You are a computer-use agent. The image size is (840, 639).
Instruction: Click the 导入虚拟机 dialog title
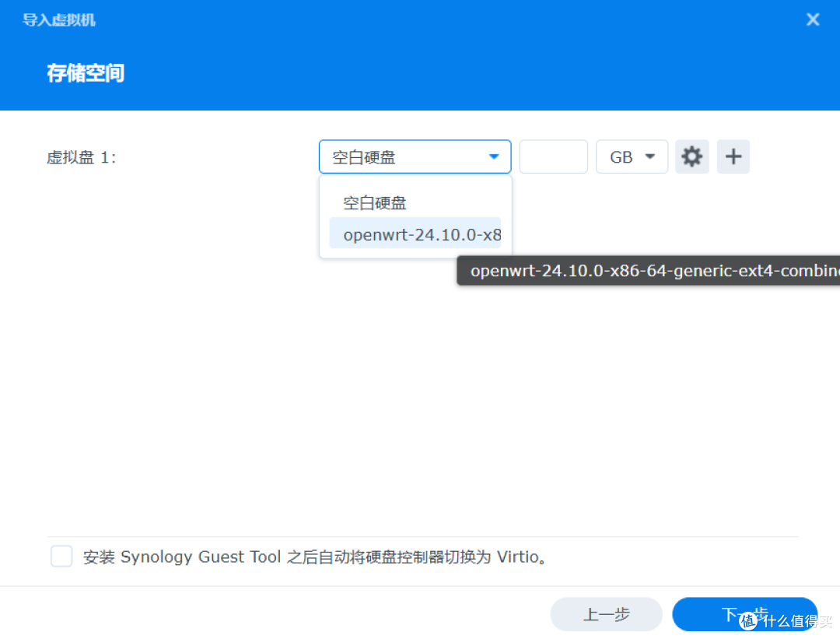click(x=58, y=19)
